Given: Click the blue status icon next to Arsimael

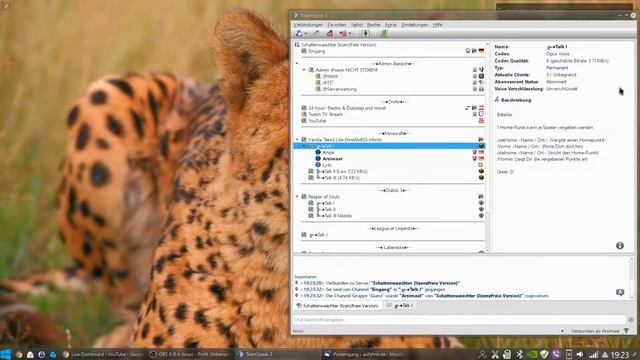Looking at the screenshot, I should (318, 159).
